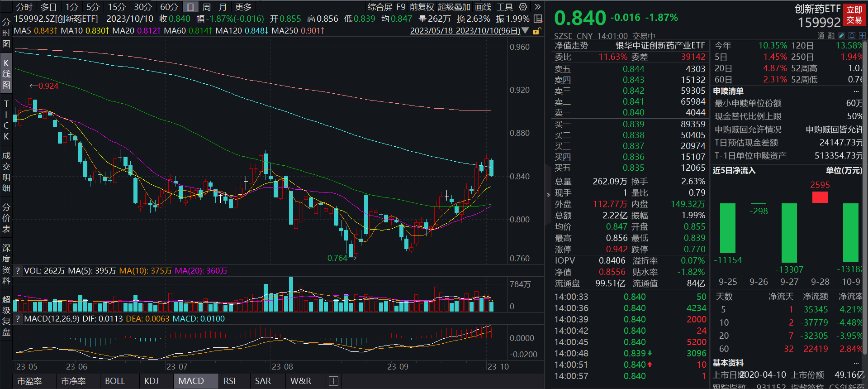The height and width of the screenshot is (389, 868).
Task: Open the 画线 drawing tools menu
Action: coord(483,7)
